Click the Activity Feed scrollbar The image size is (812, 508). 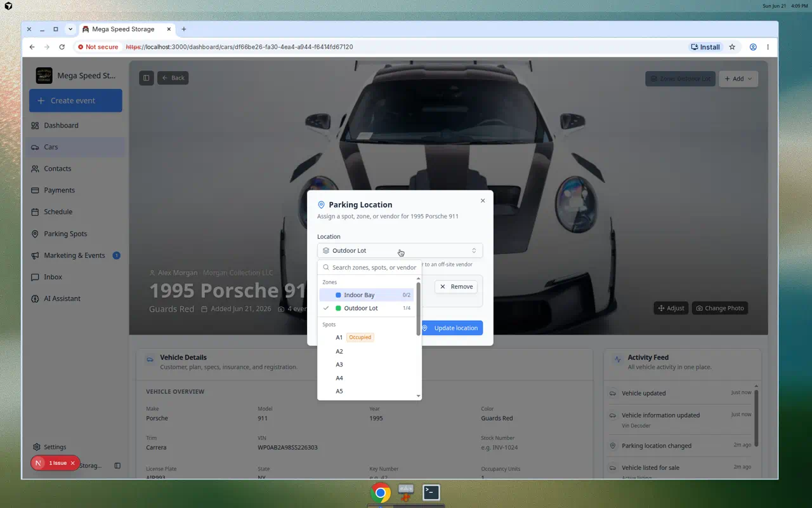click(x=756, y=418)
